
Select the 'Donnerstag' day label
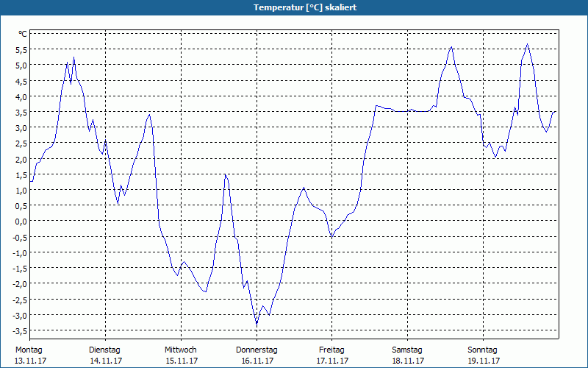[257, 350]
